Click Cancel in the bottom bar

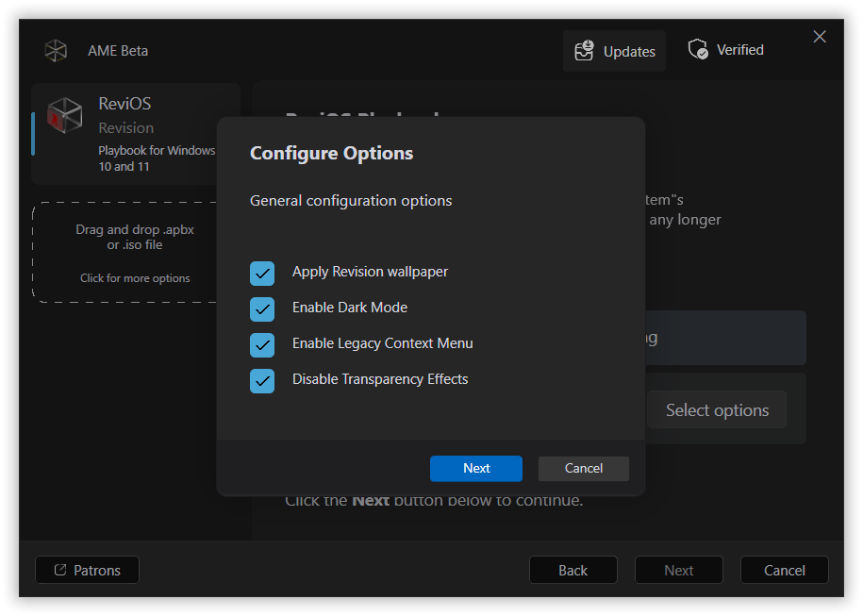click(x=785, y=571)
